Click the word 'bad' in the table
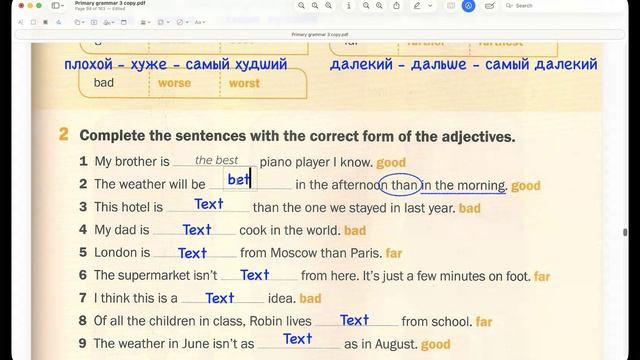 (x=104, y=83)
